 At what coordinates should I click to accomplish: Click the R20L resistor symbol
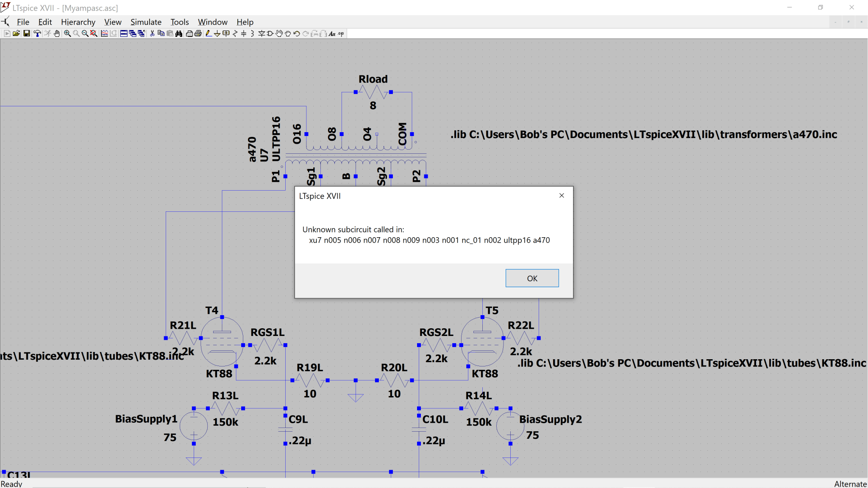point(394,380)
